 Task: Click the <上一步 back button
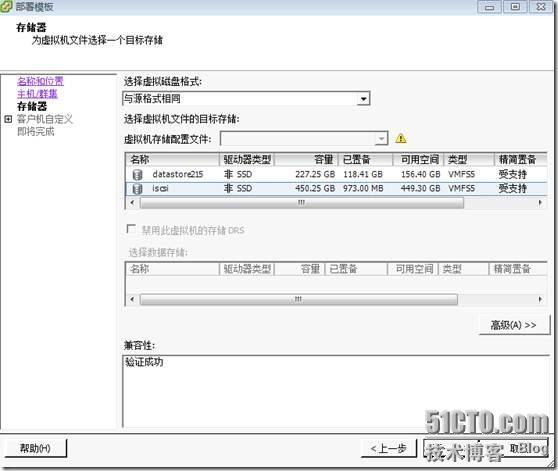click(389, 448)
